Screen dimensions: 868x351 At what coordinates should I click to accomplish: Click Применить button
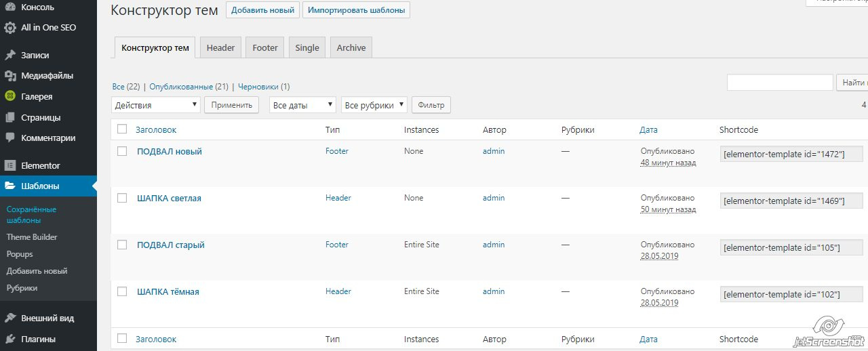click(x=231, y=105)
